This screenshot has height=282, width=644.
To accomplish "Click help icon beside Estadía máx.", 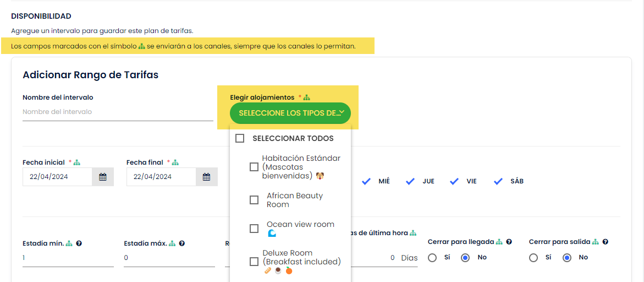I will [x=181, y=243].
